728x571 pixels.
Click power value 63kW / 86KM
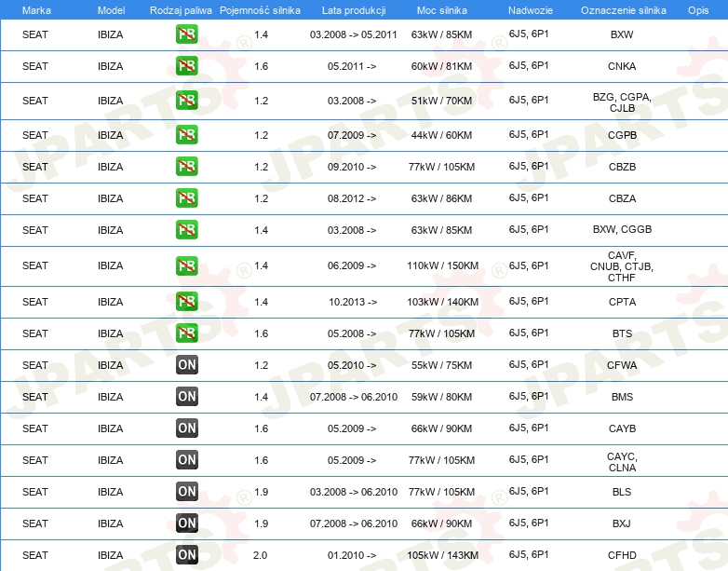[x=441, y=198]
